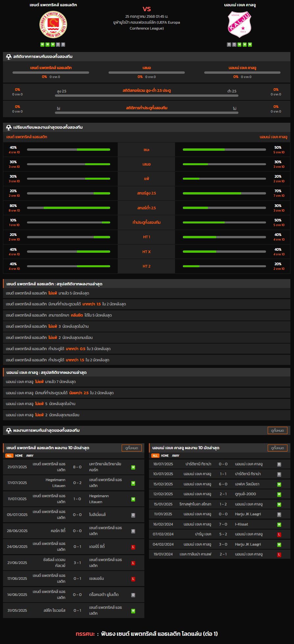Click soccer ball icon beside เปรียบเทียบผลงานล่าสุดของทั้งสองทีม
Screen dimensions: 294x644
(x=9, y=127)
